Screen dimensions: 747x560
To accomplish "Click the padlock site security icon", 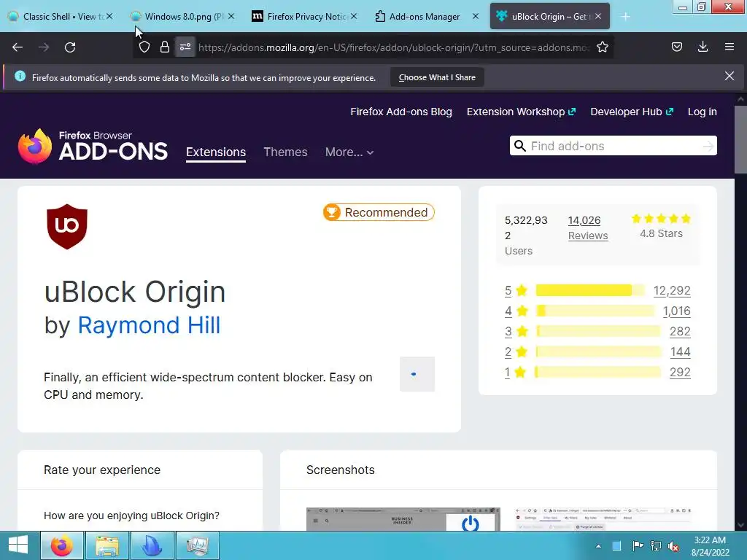I will (x=165, y=47).
